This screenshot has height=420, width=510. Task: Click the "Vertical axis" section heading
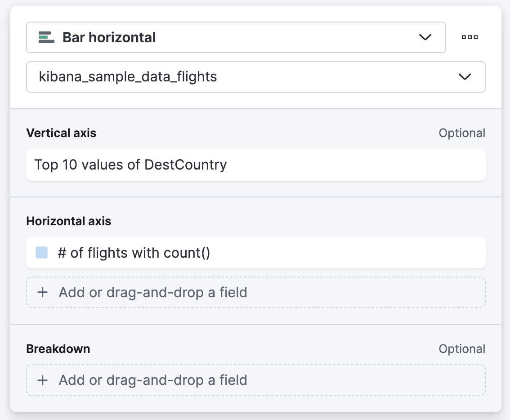tap(61, 133)
